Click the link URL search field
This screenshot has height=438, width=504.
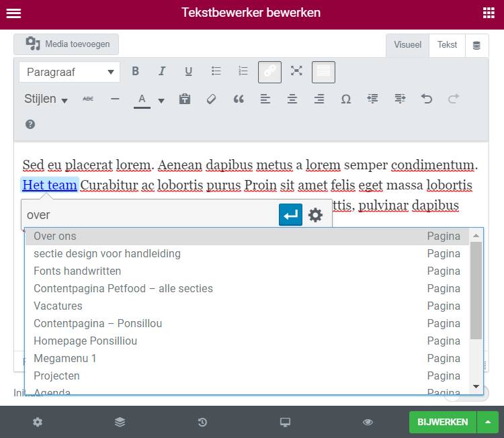coord(149,215)
